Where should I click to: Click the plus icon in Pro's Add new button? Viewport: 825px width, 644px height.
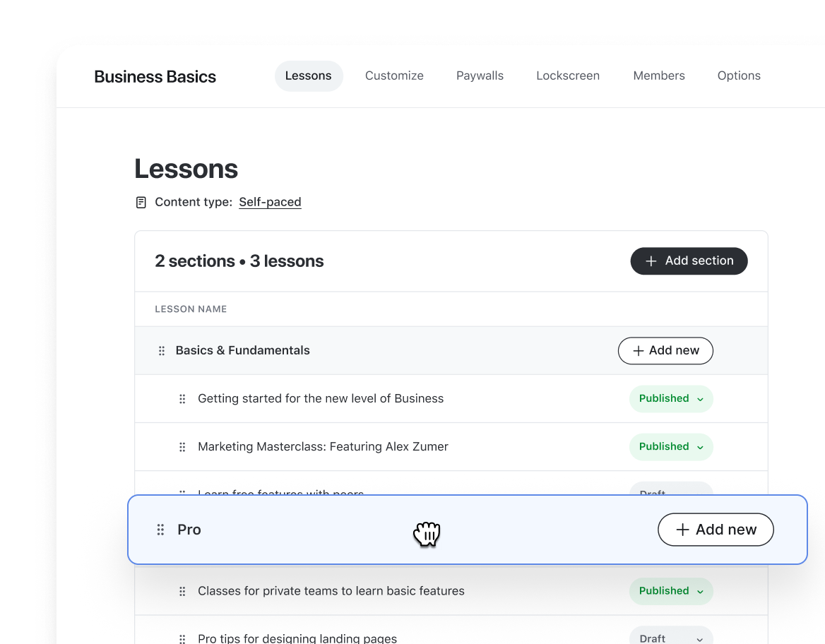pyautogui.click(x=681, y=529)
